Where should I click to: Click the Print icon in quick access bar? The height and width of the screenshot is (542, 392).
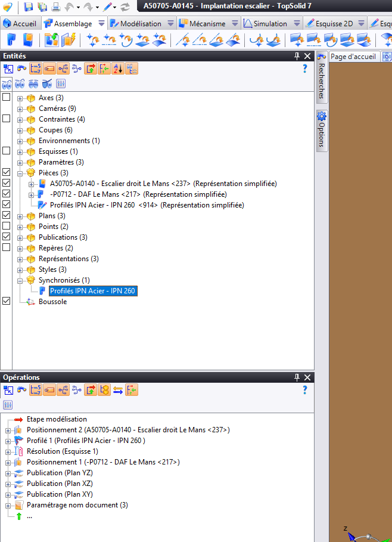click(x=56, y=7)
